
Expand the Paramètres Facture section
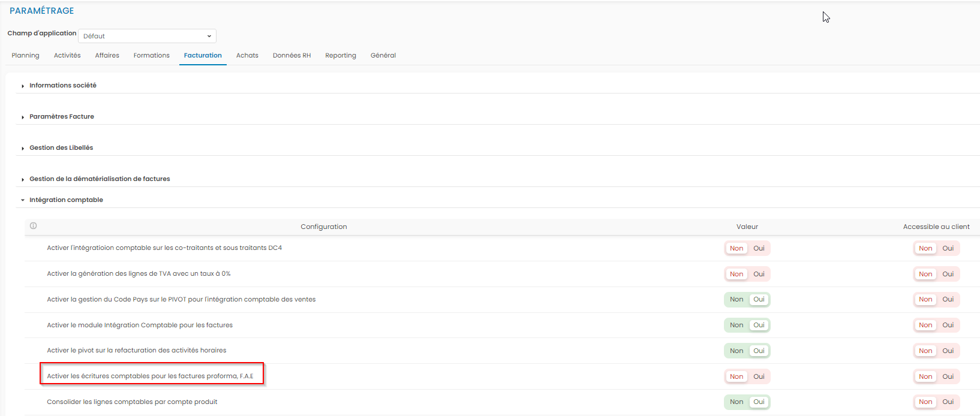(x=61, y=117)
